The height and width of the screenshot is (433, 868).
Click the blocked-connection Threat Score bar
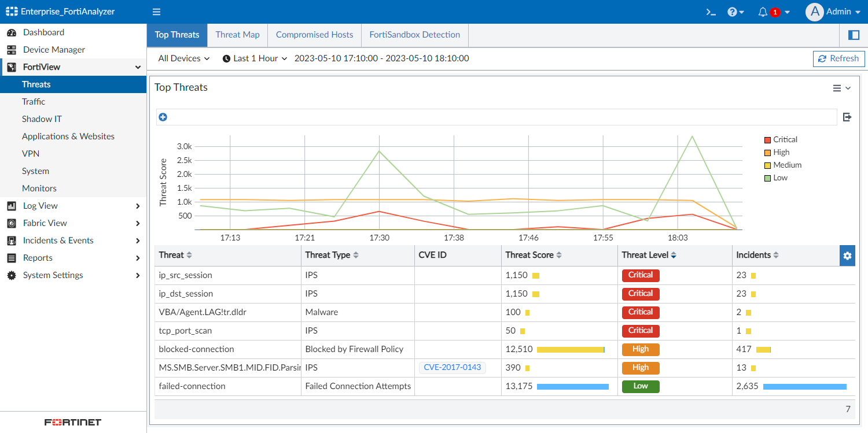coord(569,349)
